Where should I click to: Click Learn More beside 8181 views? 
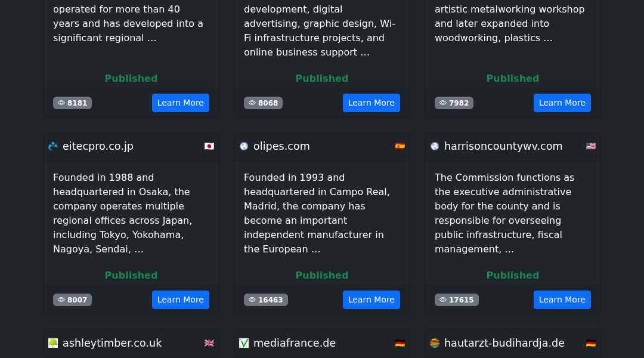(x=180, y=103)
